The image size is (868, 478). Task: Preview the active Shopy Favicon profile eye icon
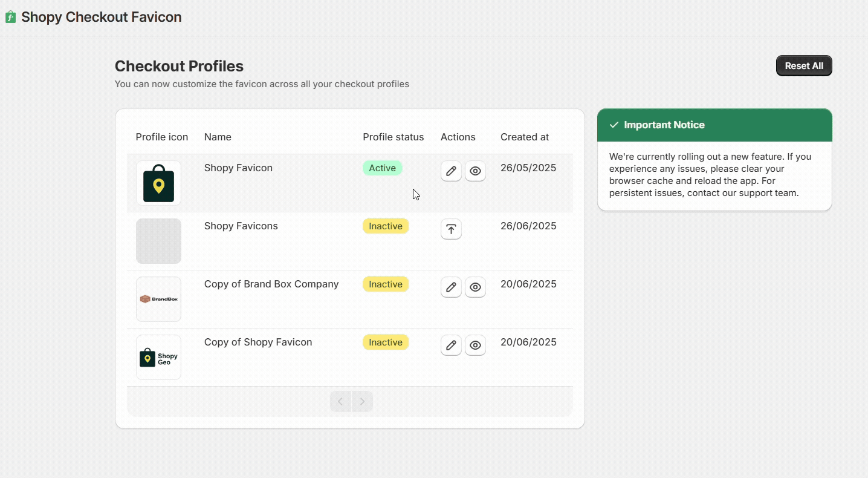point(475,171)
